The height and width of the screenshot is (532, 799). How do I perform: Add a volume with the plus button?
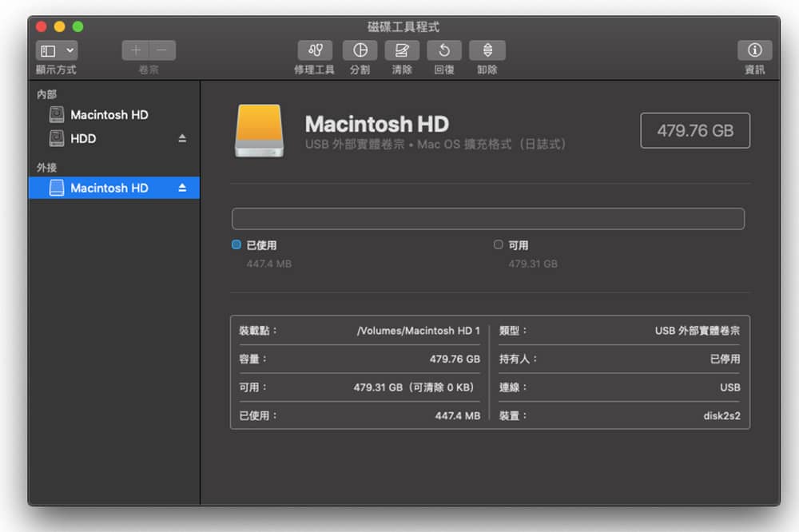point(136,50)
